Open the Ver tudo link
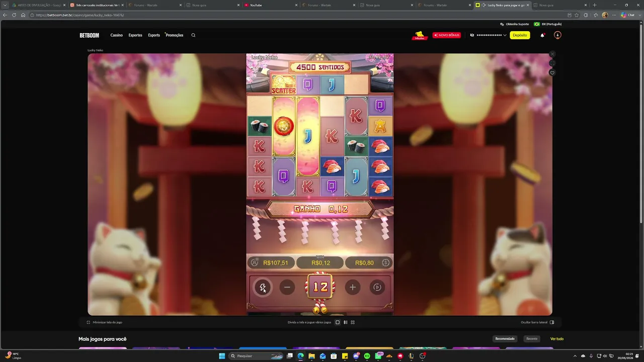 tap(557, 339)
